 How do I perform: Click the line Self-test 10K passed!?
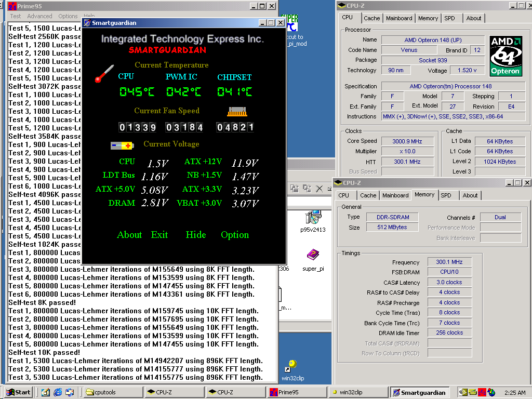pos(44,353)
